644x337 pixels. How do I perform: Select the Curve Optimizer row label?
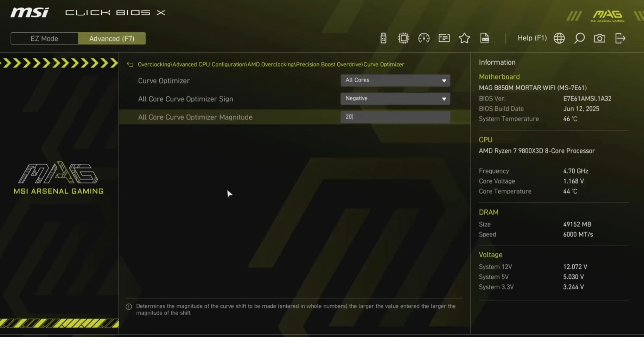(164, 81)
